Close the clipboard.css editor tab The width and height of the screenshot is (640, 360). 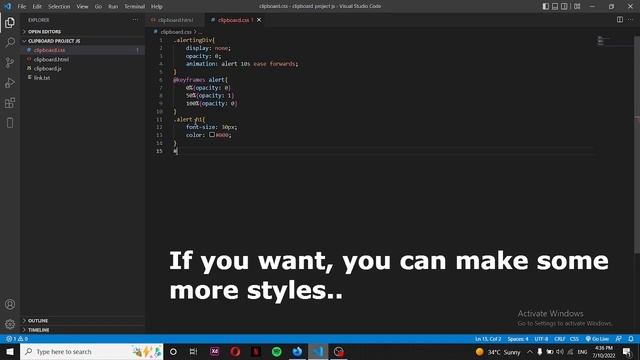259,20
